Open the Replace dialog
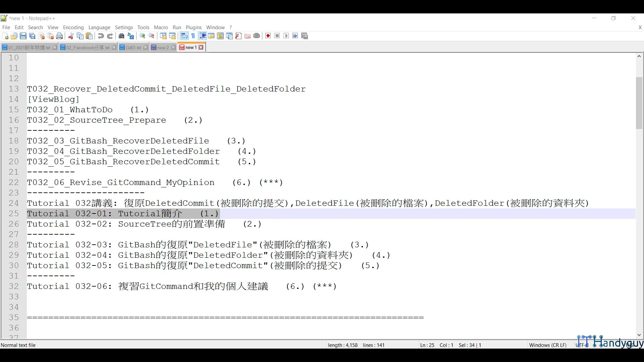Image resolution: width=644 pixels, height=362 pixels. (131, 36)
